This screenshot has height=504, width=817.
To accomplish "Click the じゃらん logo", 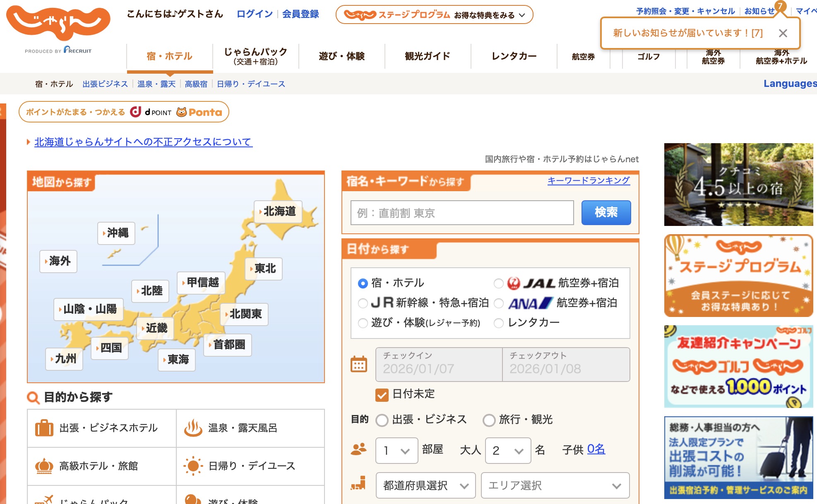I will click(x=58, y=23).
